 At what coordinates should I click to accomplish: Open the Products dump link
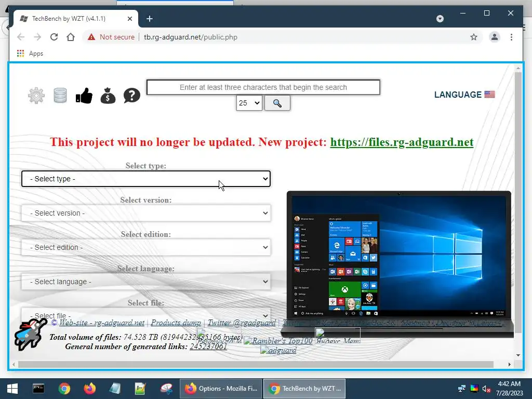[176, 323]
